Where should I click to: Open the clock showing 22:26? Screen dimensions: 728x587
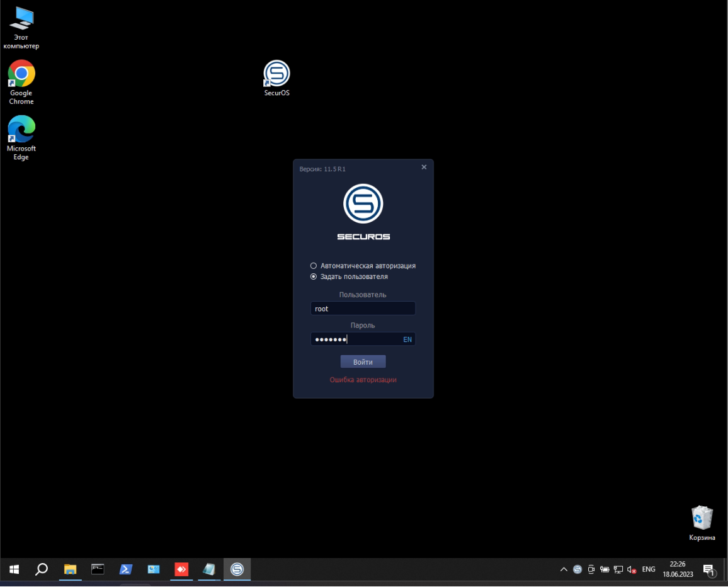pos(678,569)
